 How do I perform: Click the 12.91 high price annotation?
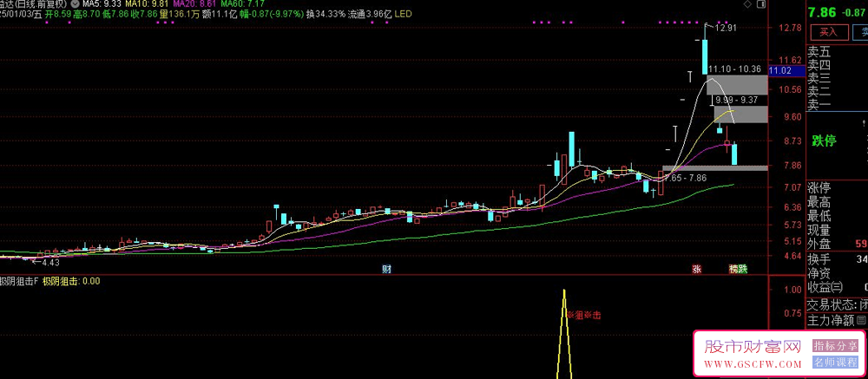pos(726,27)
